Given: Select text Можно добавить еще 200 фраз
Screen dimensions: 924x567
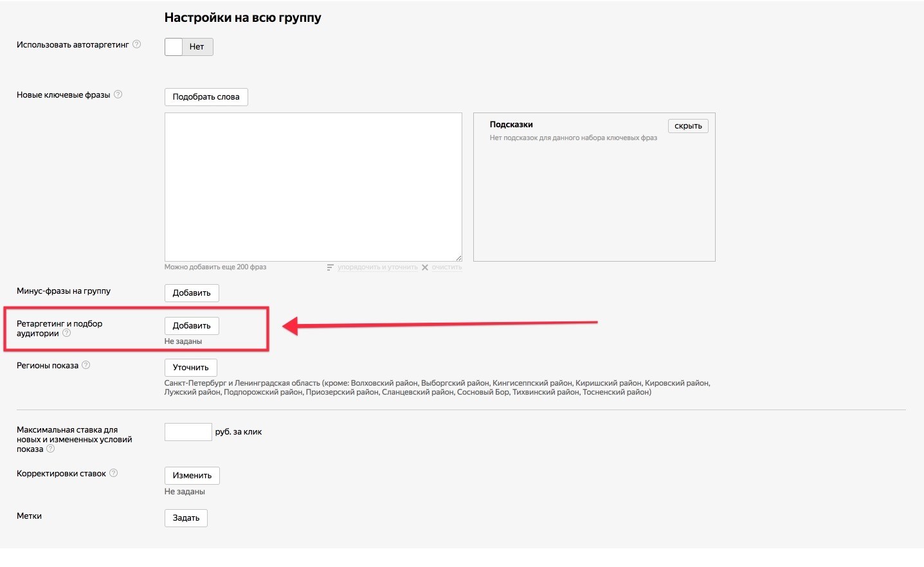Looking at the screenshot, I should point(215,267).
